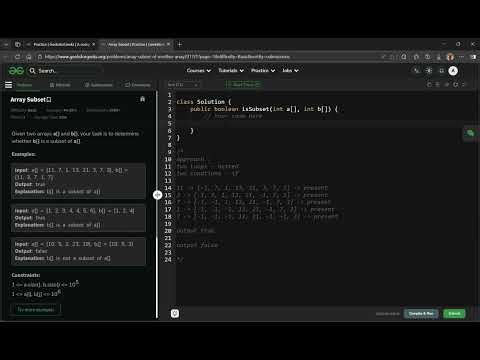Click the alarm timer icon below the editor
Image resolution: width=480 pixels, height=360 pixels.
tap(175, 313)
